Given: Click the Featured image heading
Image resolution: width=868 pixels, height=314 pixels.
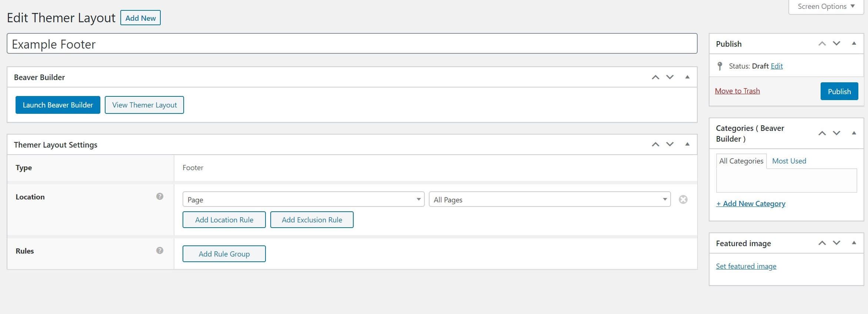Looking at the screenshot, I should 743,243.
